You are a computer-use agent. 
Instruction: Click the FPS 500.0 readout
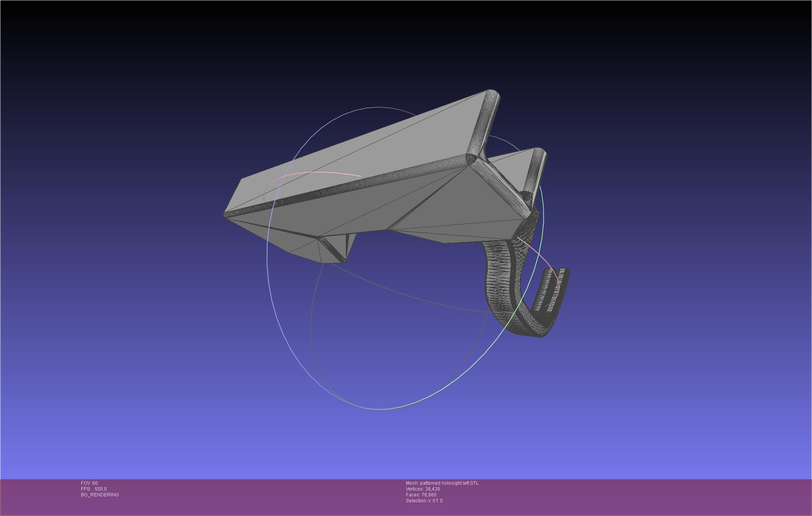pyautogui.click(x=93, y=489)
